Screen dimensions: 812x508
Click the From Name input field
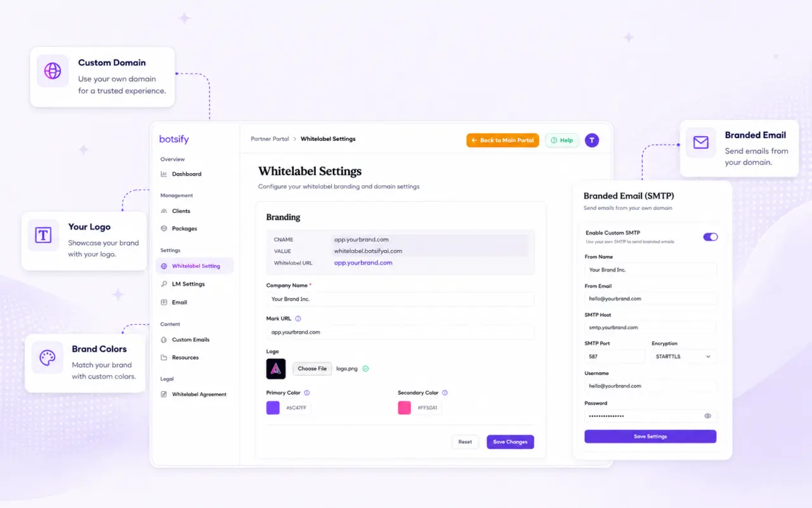point(650,270)
